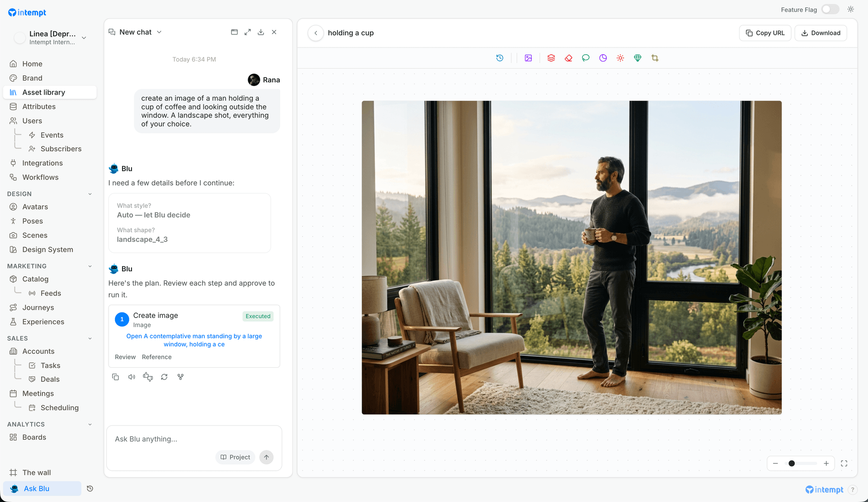Click the Project button in chat input
This screenshot has width=868, height=502.
(235, 457)
